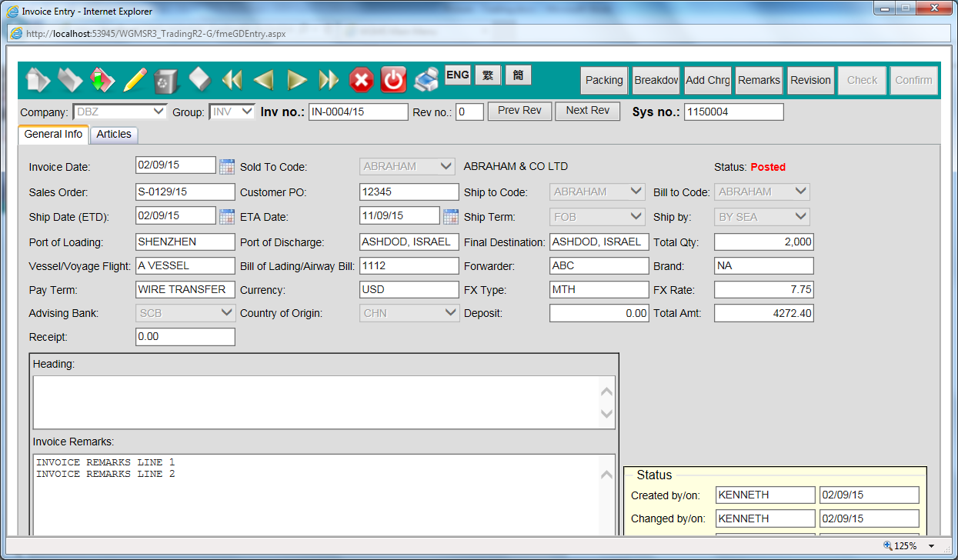Switch language to Traditional Chinese 繁
The height and width of the screenshot is (560, 958).
(488, 75)
